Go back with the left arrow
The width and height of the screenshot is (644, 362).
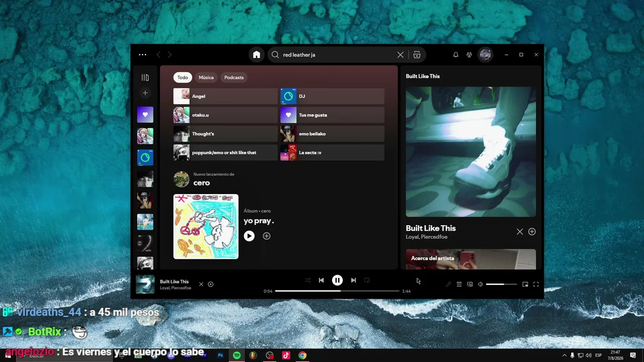[x=158, y=55]
